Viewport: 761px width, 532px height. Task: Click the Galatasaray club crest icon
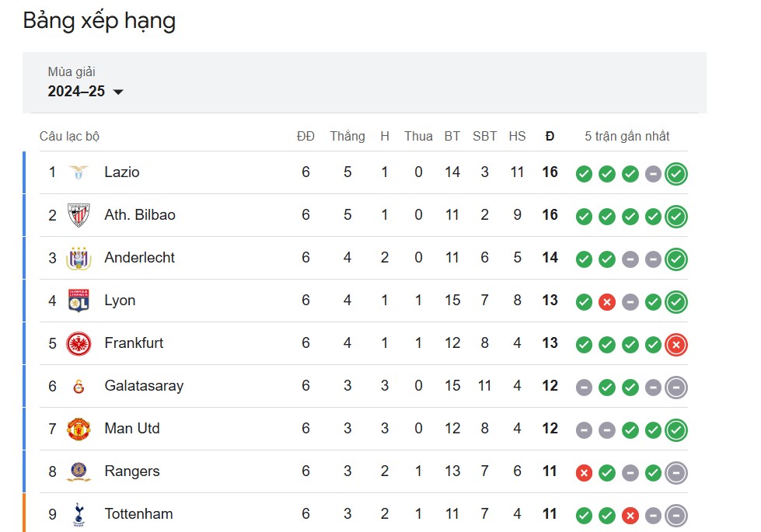pyautogui.click(x=79, y=386)
